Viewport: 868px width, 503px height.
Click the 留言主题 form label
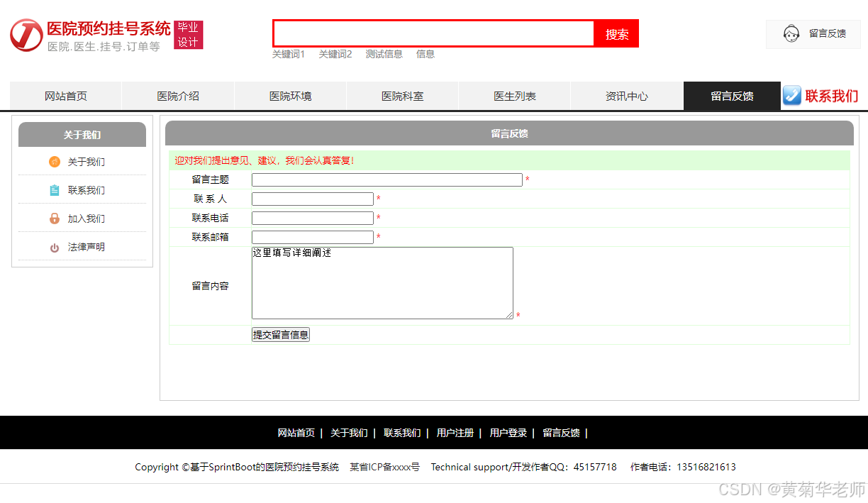(211, 179)
